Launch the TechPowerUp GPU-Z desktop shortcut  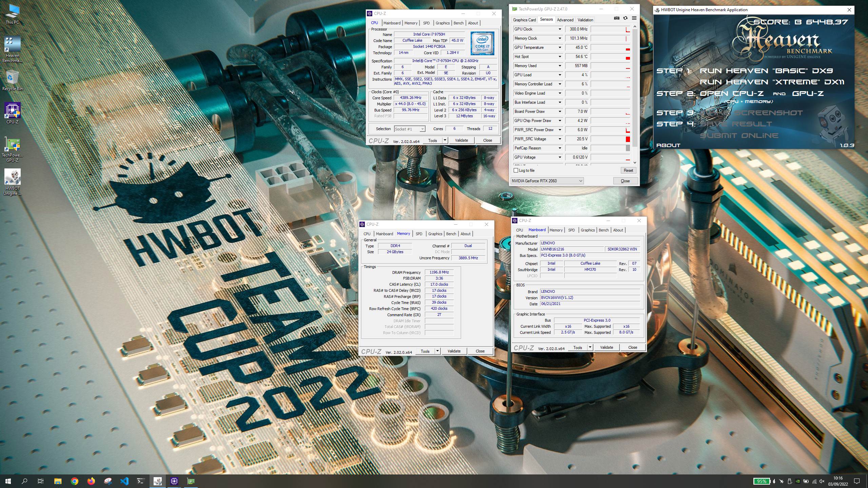13,149
